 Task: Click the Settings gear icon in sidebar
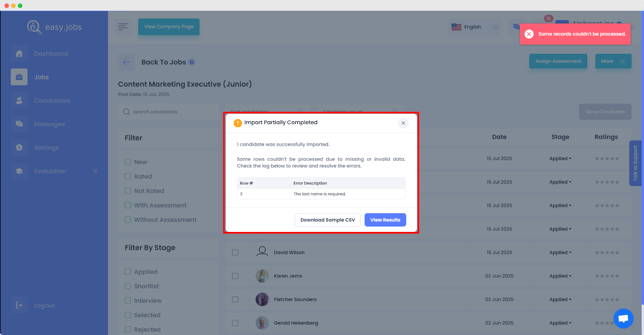tap(19, 147)
